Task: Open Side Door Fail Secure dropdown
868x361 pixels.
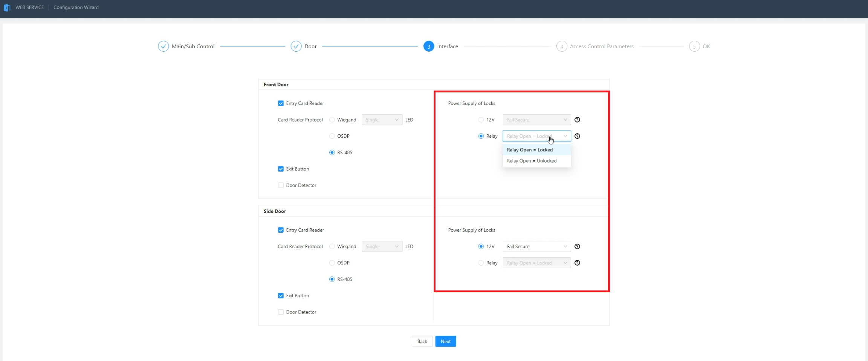Action: point(536,246)
